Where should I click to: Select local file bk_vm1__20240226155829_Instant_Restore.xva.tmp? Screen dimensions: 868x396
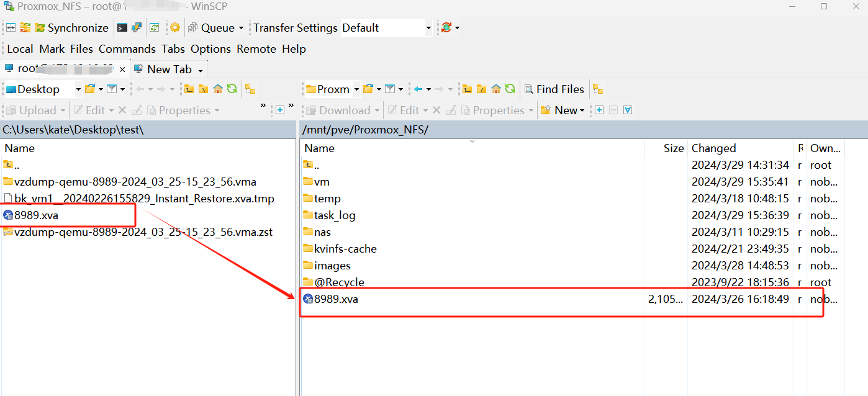pyautogui.click(x=139, y=199)
